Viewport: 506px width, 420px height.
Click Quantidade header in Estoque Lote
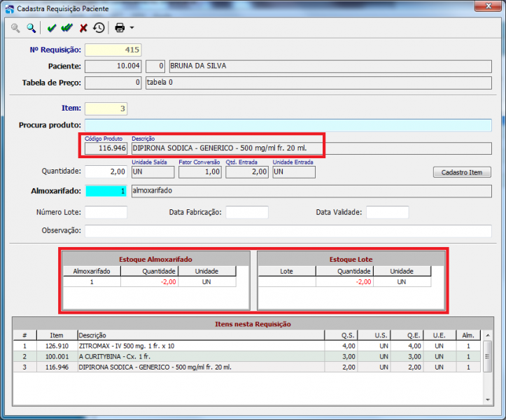[x=344, y=271]
